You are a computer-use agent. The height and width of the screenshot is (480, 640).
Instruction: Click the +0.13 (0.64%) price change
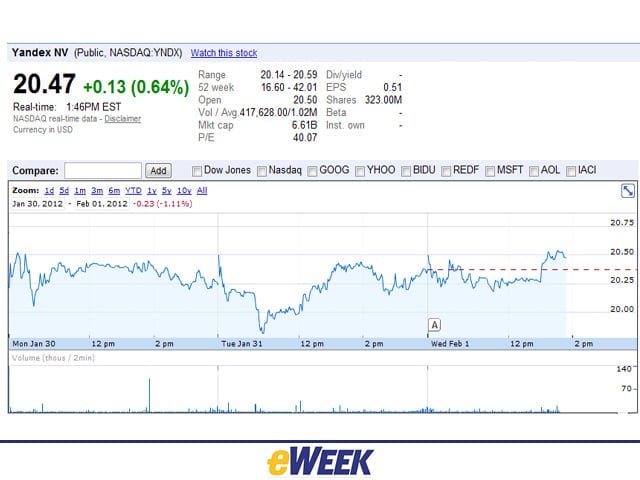tap(136, 87)
